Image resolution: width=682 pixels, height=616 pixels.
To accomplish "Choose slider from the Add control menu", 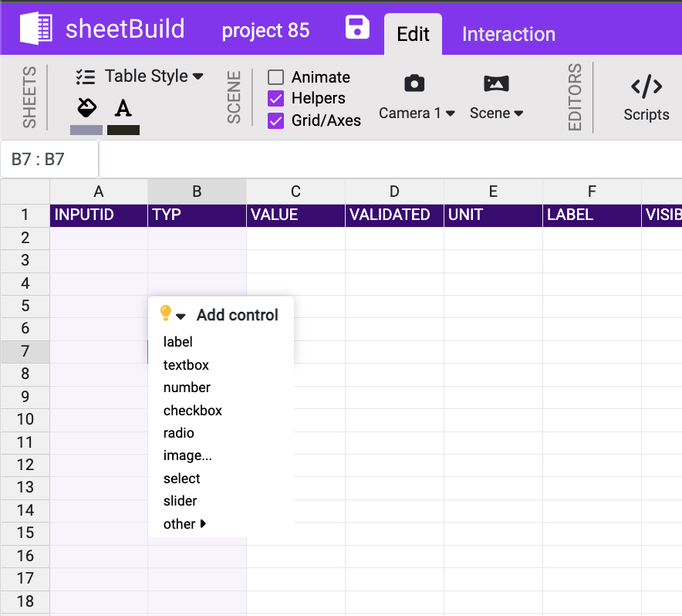I will 180,501.
